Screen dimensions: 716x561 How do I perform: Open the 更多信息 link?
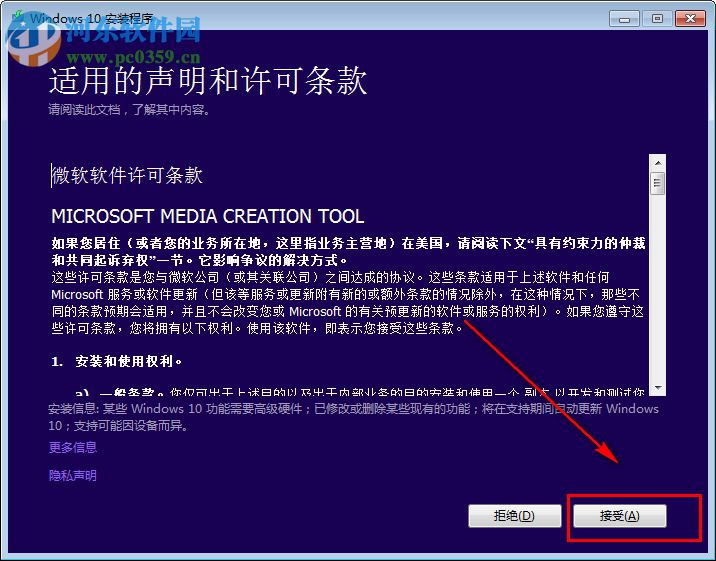coord(73,447)
